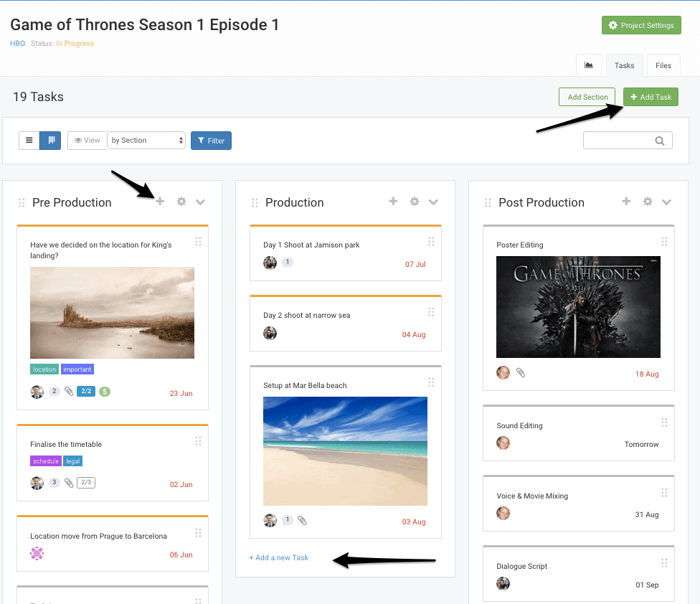Collapse the Post Production section chevron

tap(667, 202)
